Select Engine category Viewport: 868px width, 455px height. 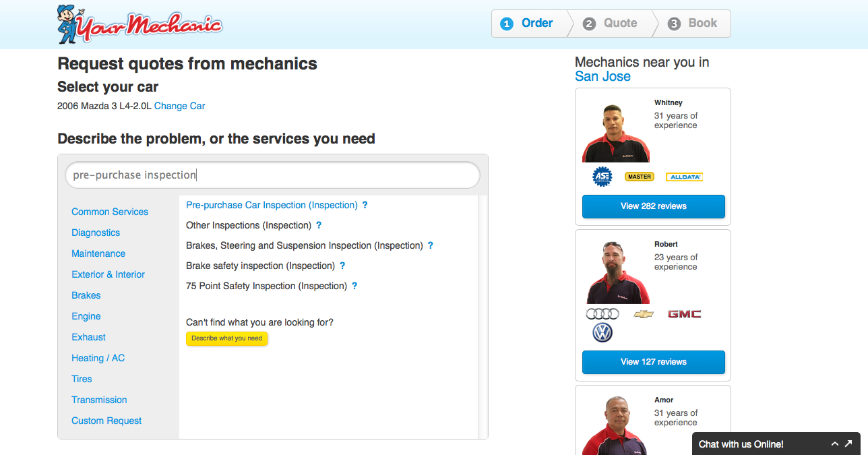pos(86,316)
